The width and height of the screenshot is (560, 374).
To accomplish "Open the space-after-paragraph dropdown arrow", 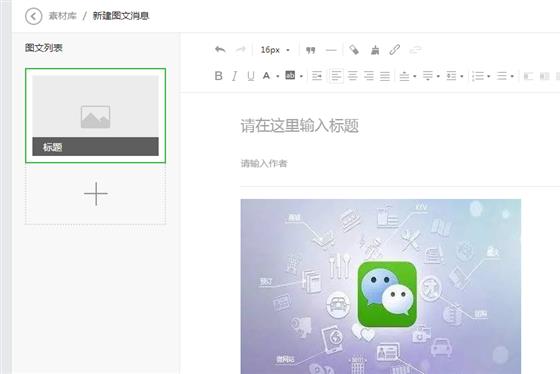I will (438, 76).
